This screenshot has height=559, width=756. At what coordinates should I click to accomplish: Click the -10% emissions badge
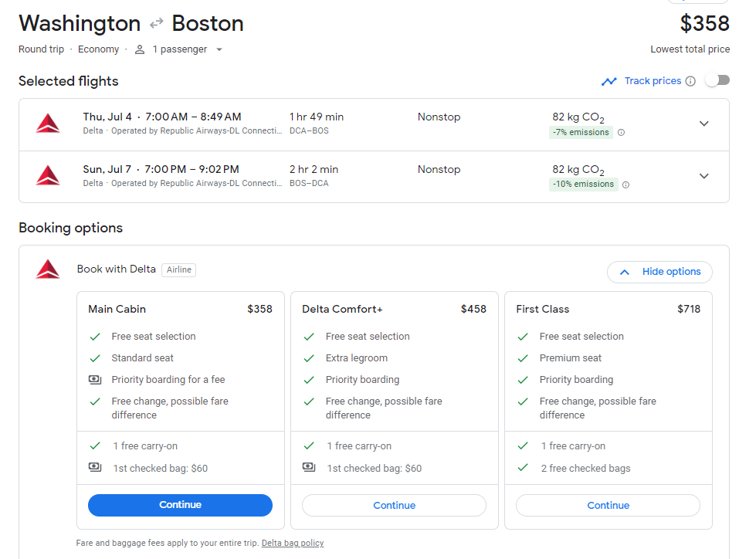click(x=583, y=185)
